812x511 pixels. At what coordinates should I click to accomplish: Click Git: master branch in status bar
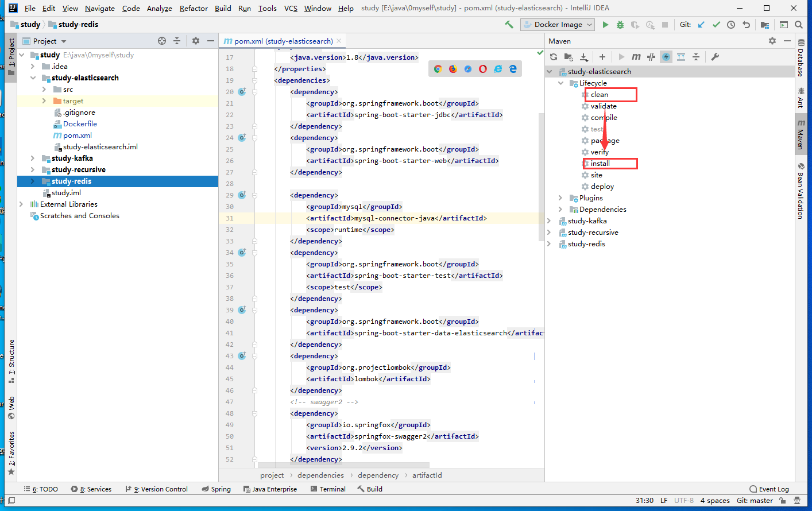coord(755,501)
